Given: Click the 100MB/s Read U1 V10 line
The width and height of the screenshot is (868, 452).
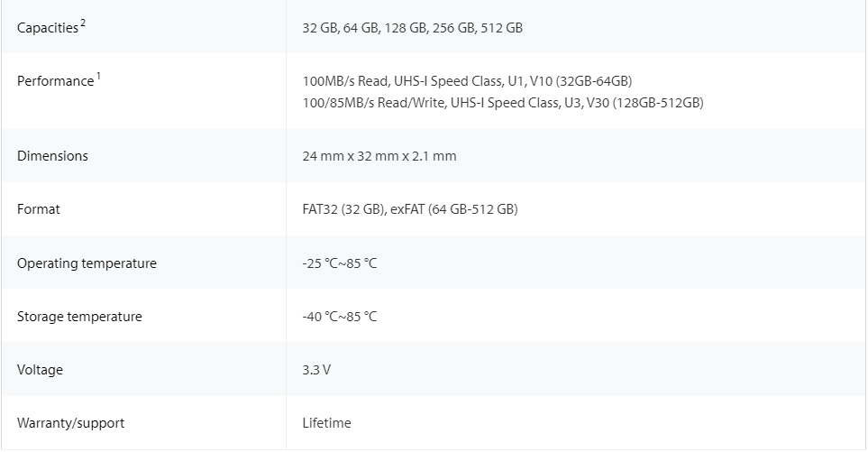Looking at the screenshot, I should click(467, 81).
